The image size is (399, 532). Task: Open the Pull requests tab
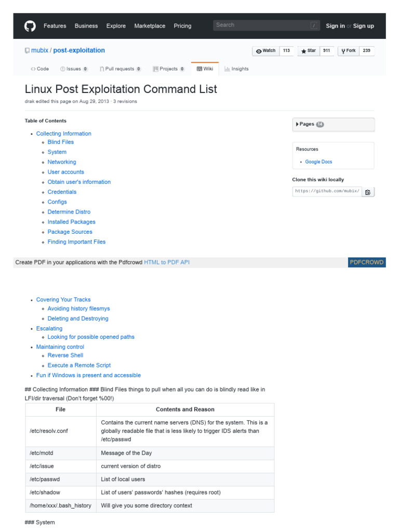120,69
